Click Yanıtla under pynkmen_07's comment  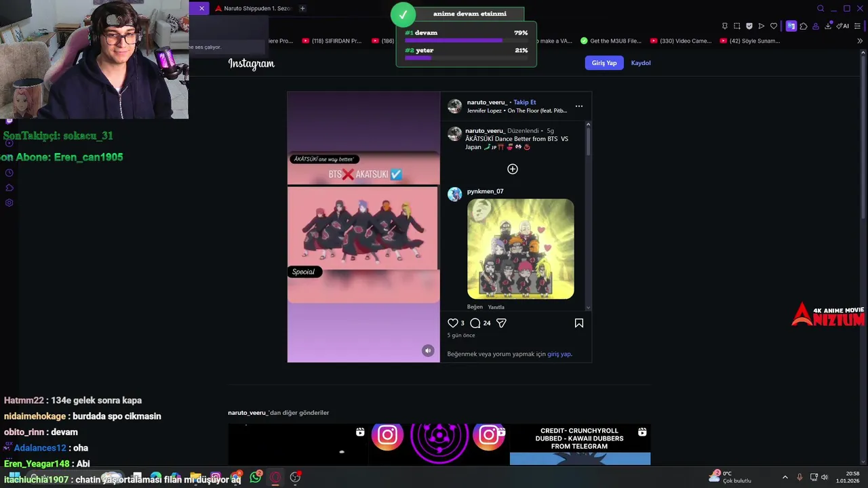[x=496, y=307]
